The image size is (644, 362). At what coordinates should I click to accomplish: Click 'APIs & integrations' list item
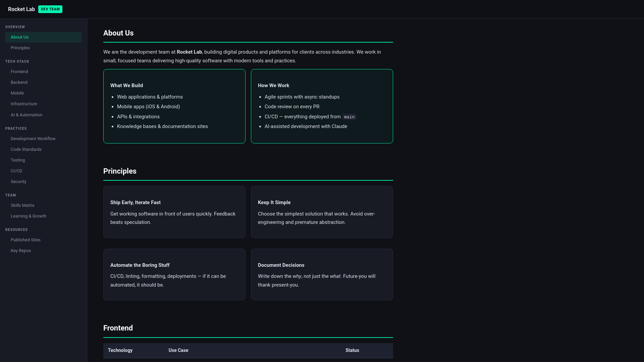pyautogui.click(x=138, y=117)
